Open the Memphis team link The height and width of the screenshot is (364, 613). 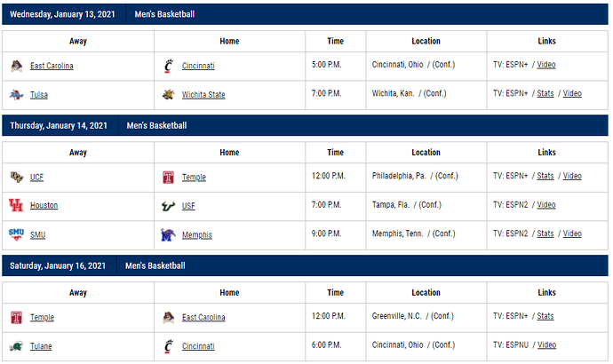[x=197, y=234]
